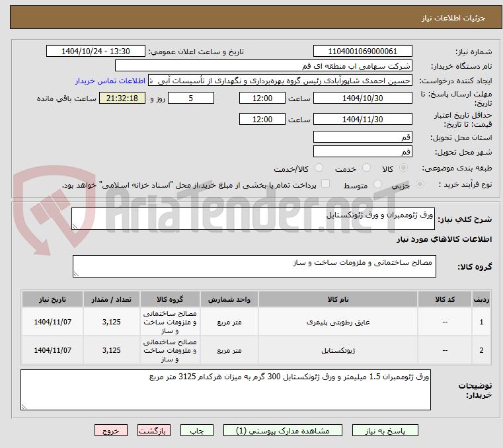
Task: Select the کالا/خدمت radio button
Action: [319, 168]
